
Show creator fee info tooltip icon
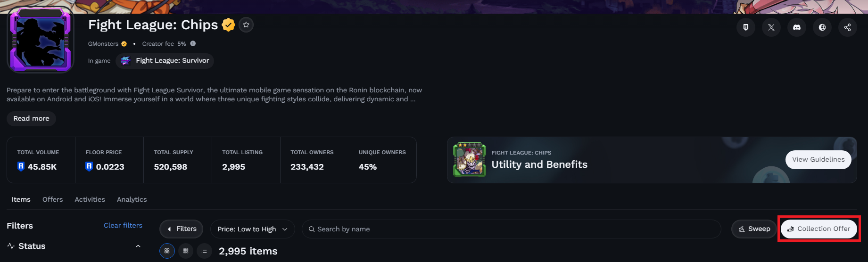coord(193,43)
